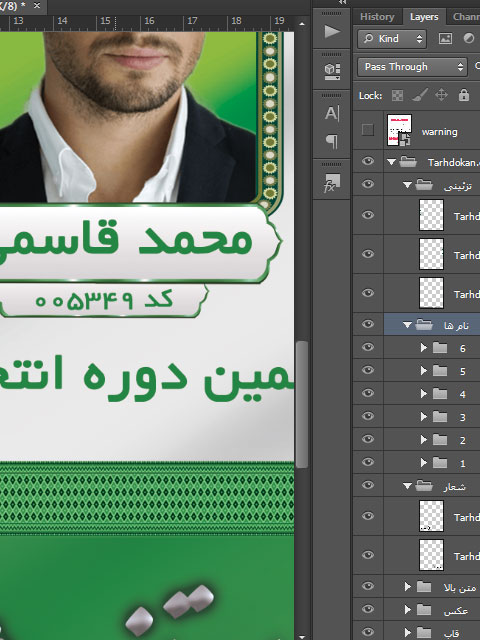480x640 pixels.
Task: Filter layers by adjustment layer icon
Action: tap(469, 39)
